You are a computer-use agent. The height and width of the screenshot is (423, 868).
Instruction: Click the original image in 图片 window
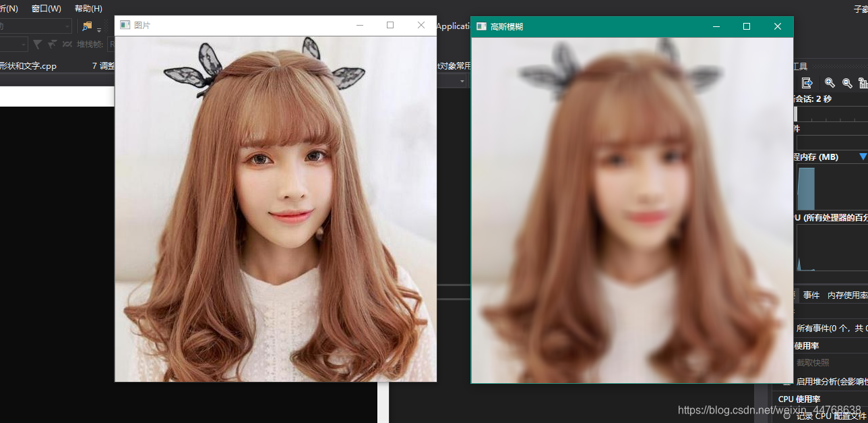[x=276, y=208]
